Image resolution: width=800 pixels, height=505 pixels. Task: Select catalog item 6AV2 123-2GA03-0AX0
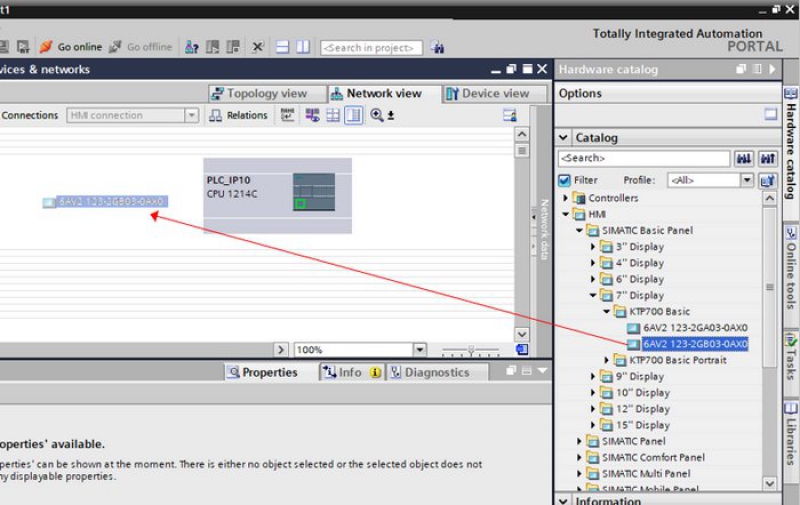pyautogui.click(x=687, y=328)
